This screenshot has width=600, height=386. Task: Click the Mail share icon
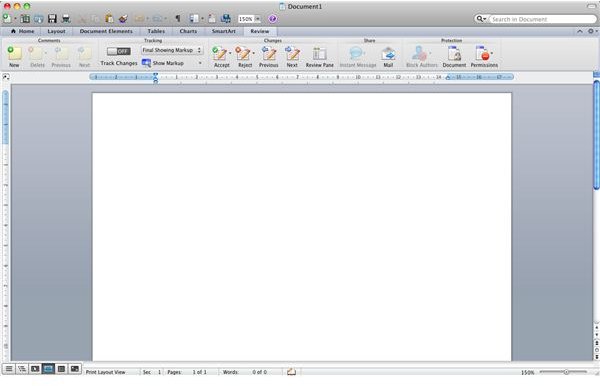coord(388,54)
